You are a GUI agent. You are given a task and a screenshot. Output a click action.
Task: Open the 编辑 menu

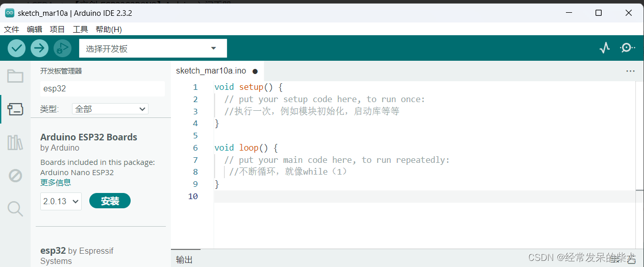tap(35, 30)
